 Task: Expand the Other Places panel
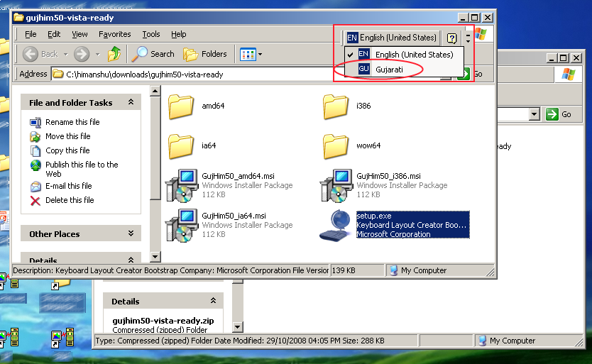tap(131, 233)
